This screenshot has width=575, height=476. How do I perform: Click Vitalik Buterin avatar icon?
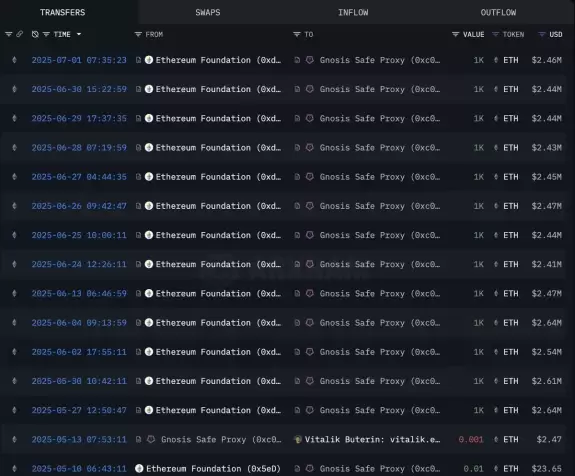[298, 439]
